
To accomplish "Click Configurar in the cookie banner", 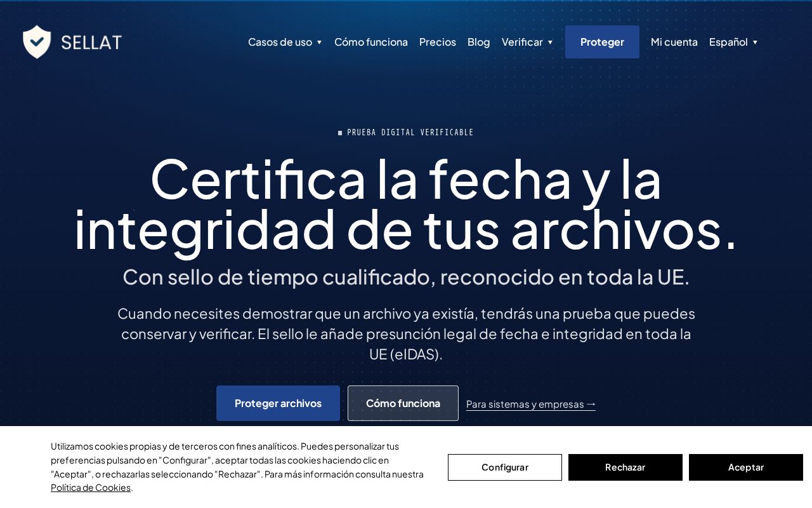I will coord(505,467).
